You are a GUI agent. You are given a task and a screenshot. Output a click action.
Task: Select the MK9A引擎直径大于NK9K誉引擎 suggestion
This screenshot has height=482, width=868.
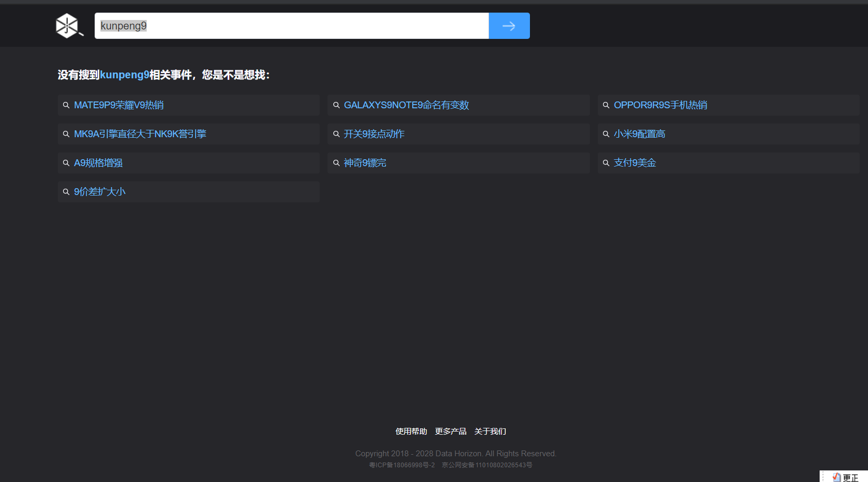(189, 134)
